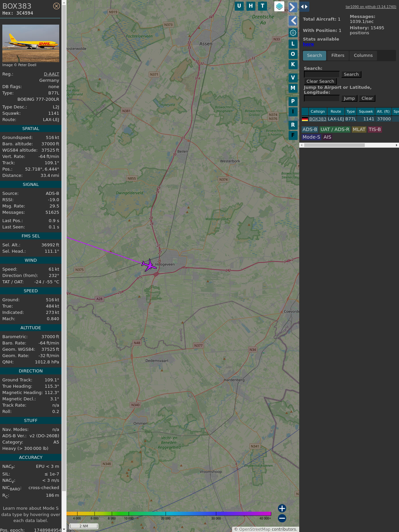Click the Search submit button
399x532 pixels.
(x=351, y=74)
